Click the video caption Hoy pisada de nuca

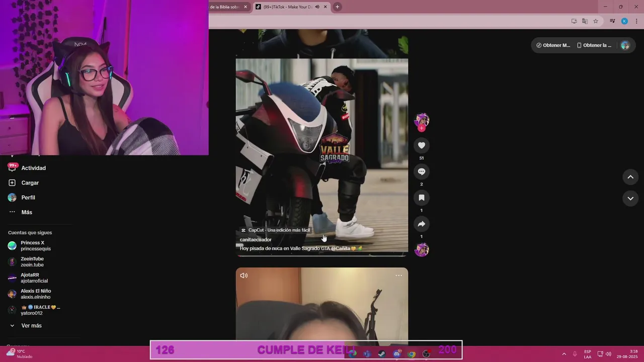click(300, 248)
